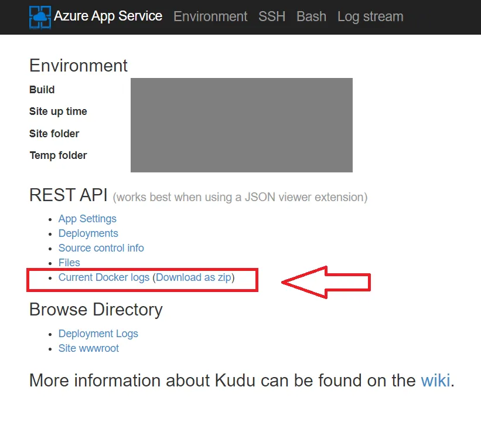View Current Docker logs link
481x448 pixels.
[x=104, y=277]
